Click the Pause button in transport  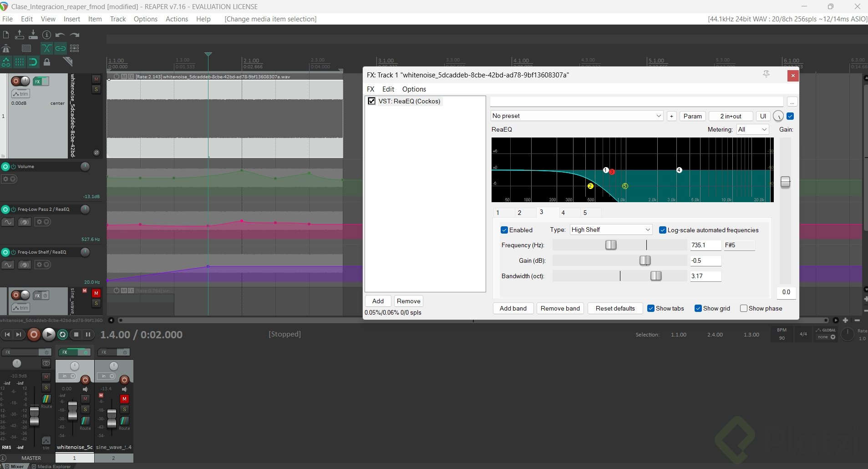click(88, 335)
